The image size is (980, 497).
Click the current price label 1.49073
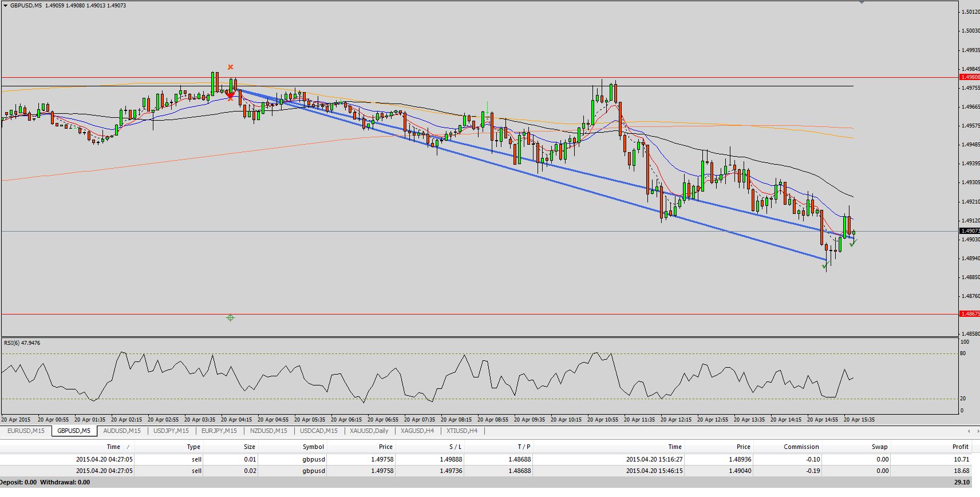click(970, 231)
